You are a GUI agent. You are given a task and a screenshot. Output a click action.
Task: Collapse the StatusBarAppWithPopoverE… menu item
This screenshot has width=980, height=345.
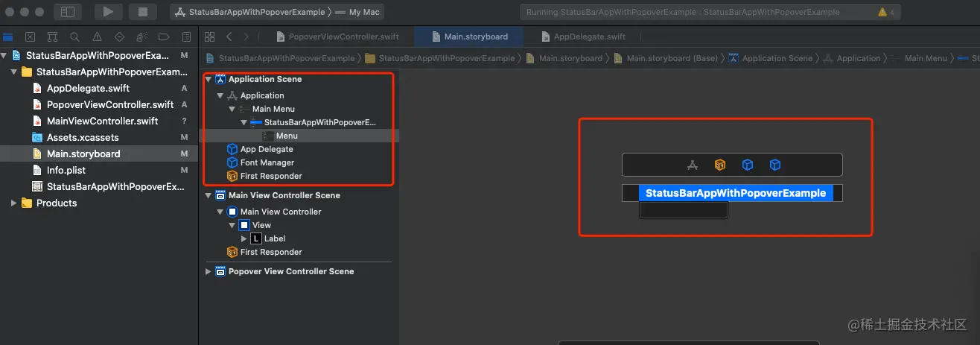[244, 122]
